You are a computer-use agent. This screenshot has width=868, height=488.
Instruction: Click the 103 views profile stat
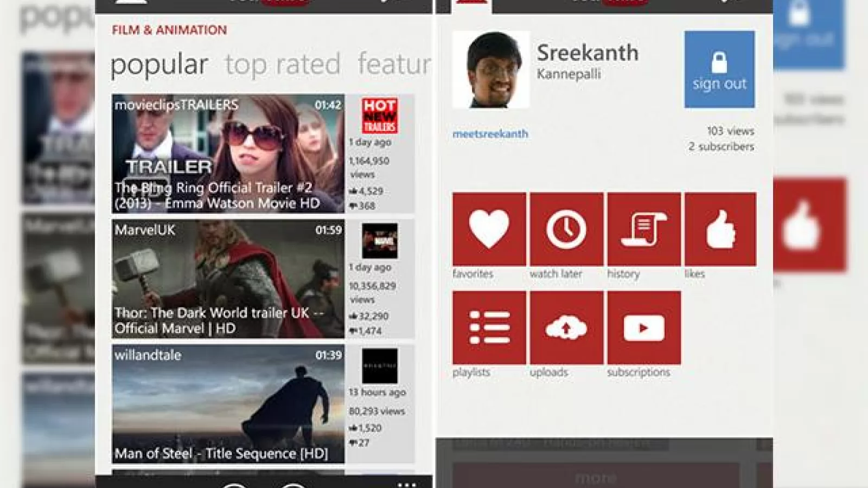[x=730, y=131]
